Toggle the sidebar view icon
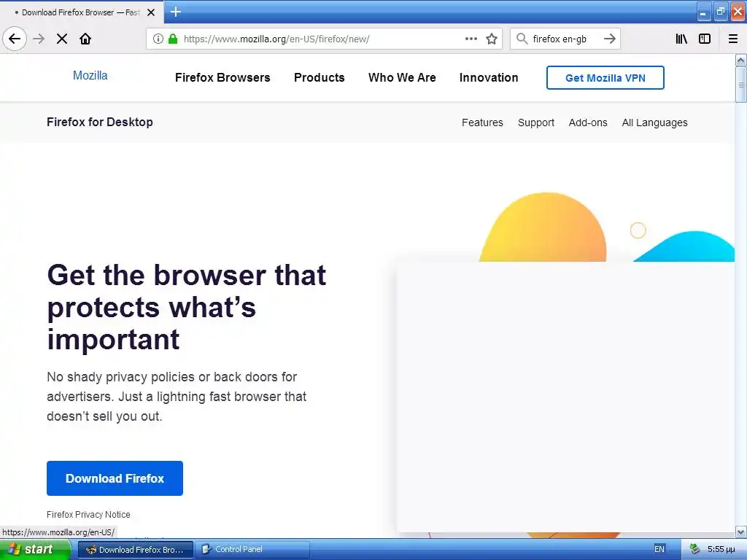747x560 pixels. (x=705, y=39)
